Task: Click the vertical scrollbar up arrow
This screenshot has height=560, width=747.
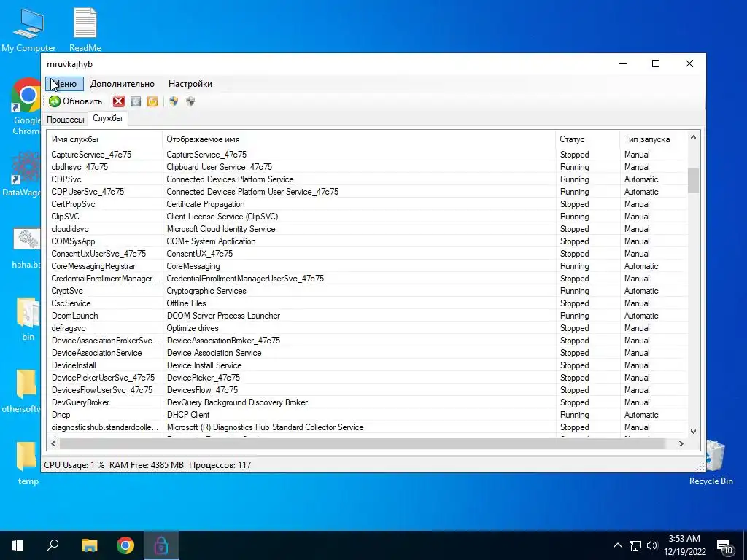Action: tap(693, 138)
